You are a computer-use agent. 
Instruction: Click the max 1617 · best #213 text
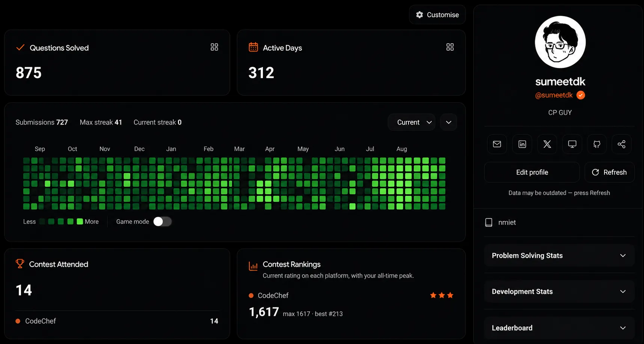(313, 314)
